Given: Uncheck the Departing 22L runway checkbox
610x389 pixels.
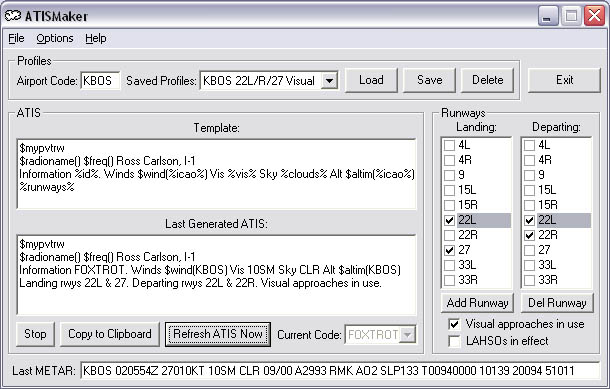Looking at the screenshot, I should (x=529, y=220).
